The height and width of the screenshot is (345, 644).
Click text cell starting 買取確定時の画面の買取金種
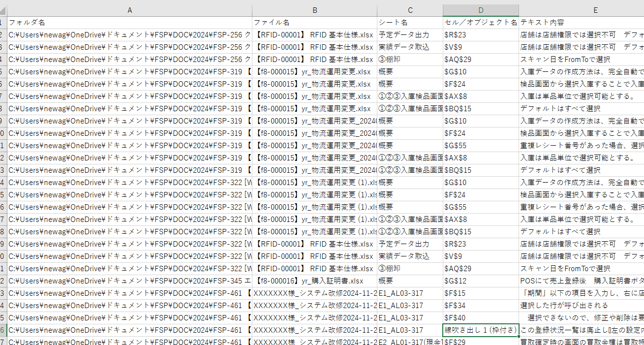[582, 342]
